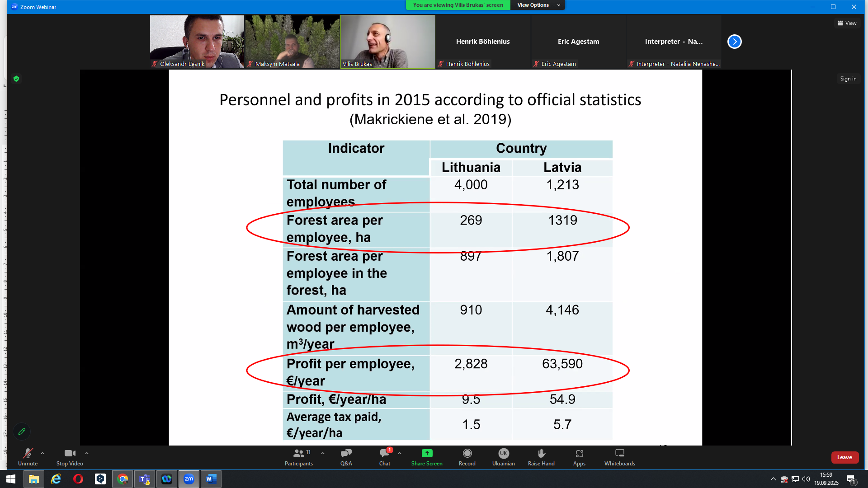Screen dimensions: 868x488
Task: Open audio options arrow next to Unmute
Action: point(42,453)
